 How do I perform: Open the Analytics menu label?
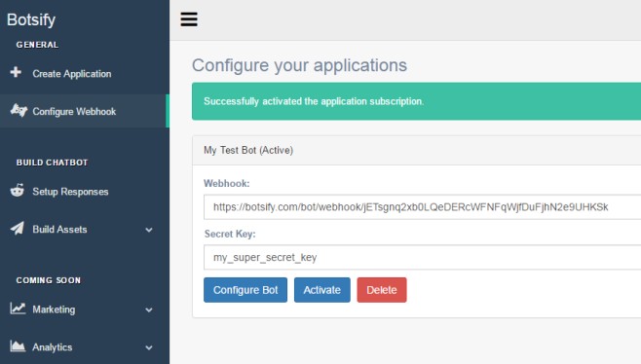click(x=53, y=347)
